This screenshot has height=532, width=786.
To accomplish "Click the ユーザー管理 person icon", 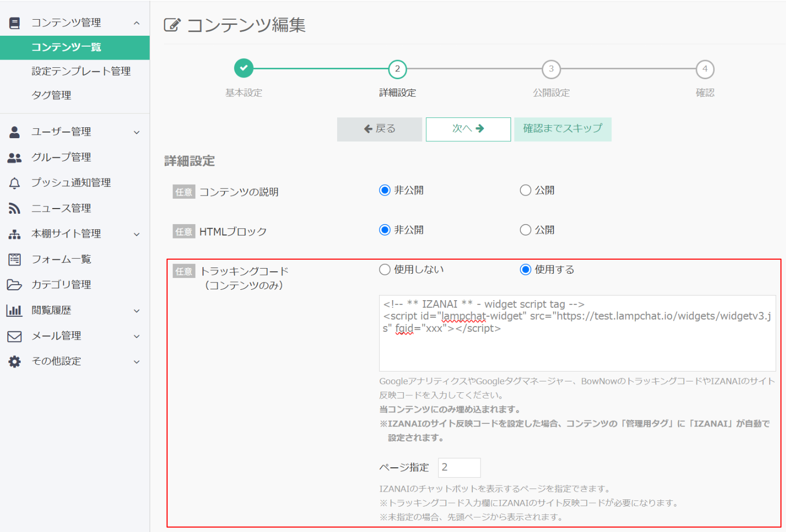I will tap(14, 132).
